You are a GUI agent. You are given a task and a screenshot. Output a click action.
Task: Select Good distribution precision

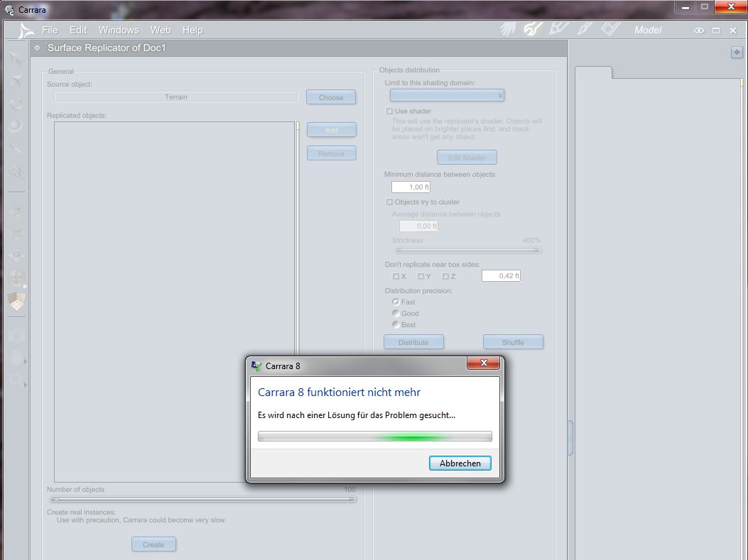tap(396, 313)
